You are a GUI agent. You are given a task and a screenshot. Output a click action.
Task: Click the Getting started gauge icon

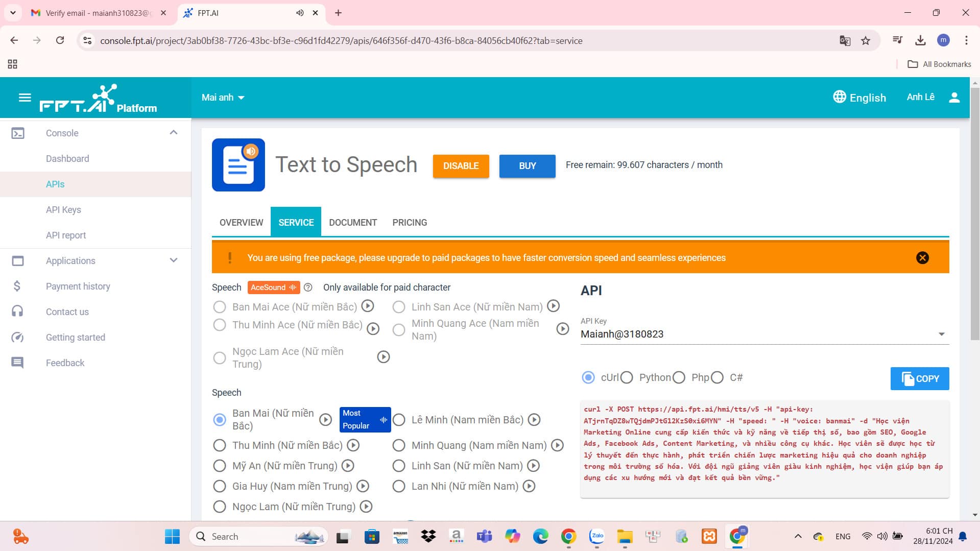[x=17, y=337]
